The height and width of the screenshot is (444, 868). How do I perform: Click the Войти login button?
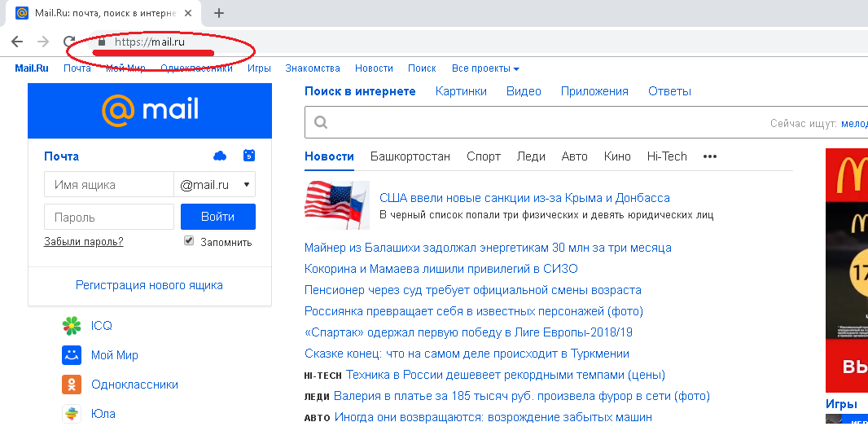click(x=218, y=217)
